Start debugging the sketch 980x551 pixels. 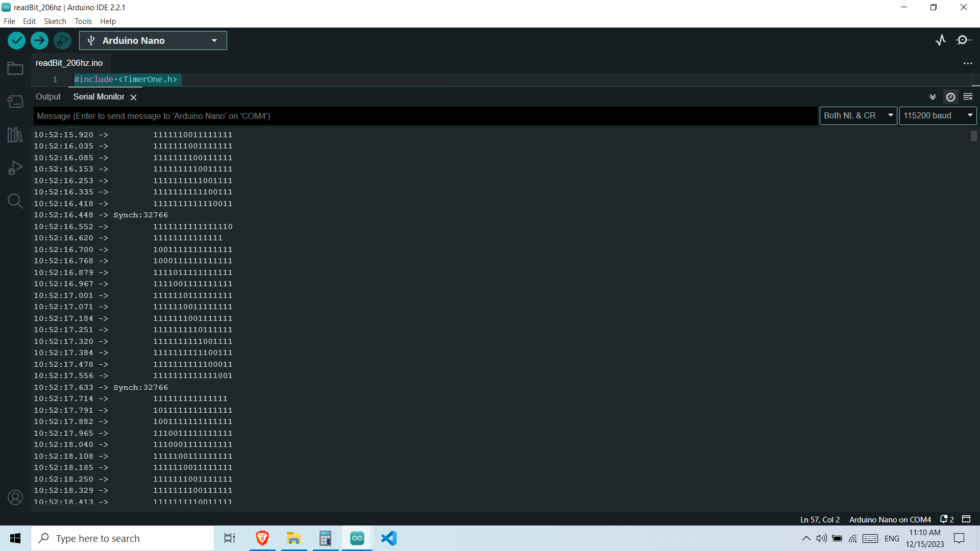point(62,40)
